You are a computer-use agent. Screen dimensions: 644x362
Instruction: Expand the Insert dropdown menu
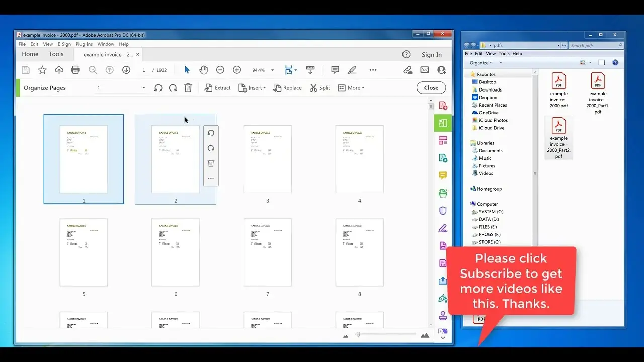pos(252,88)
